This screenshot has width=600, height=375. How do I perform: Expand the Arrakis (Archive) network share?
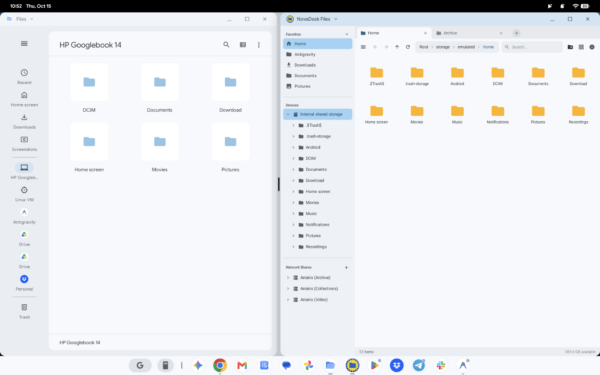click(x=288, y=278)
